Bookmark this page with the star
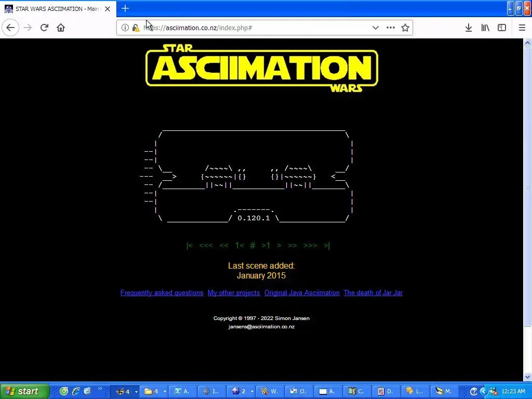The height and width of the screenshot is (399, 532). (405, 28)
